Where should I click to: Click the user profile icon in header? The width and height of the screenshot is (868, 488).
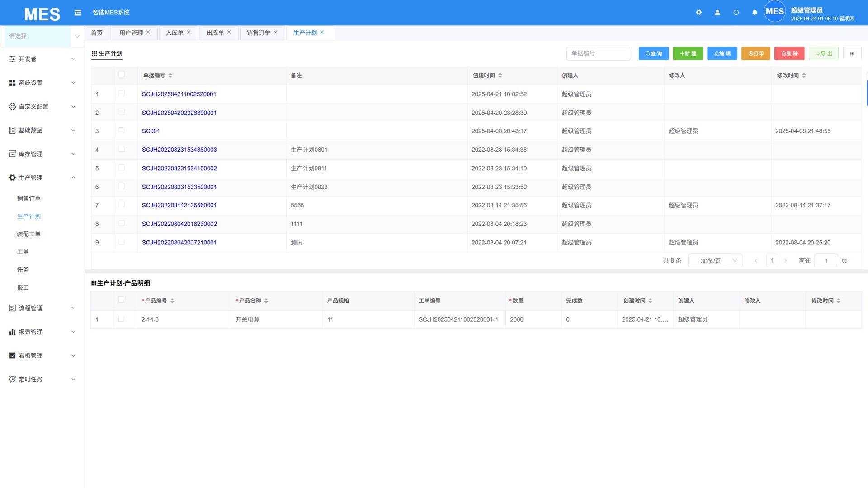717,13
